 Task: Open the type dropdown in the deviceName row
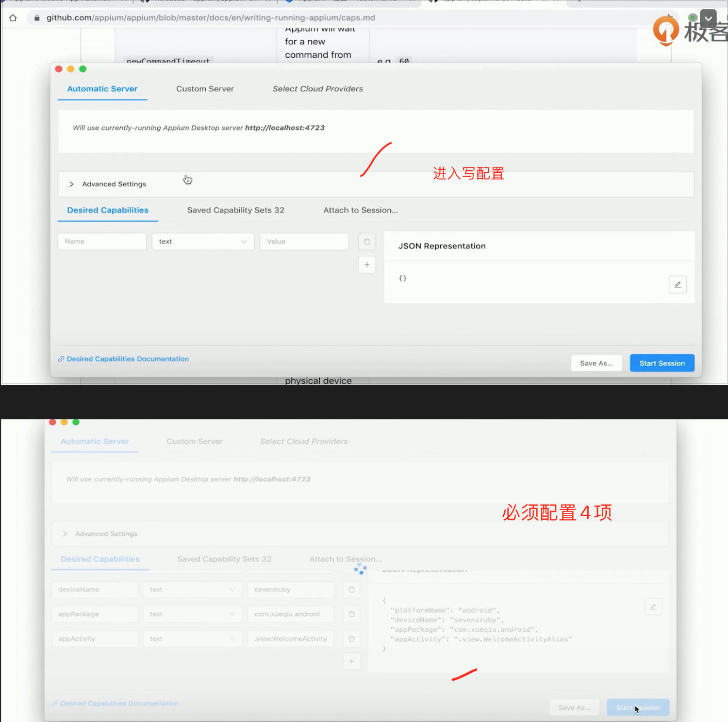[x=192, y=589]
